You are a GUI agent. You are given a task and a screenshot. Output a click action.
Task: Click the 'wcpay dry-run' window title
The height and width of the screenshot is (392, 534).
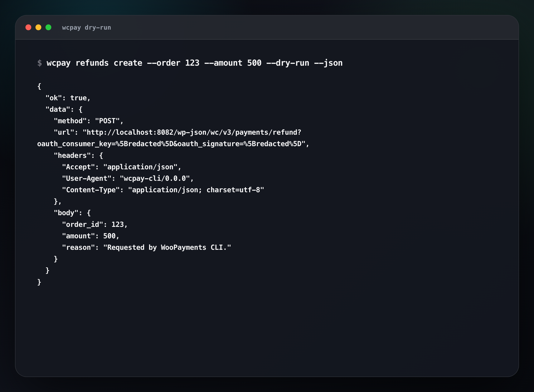click(x=86, y=28)
